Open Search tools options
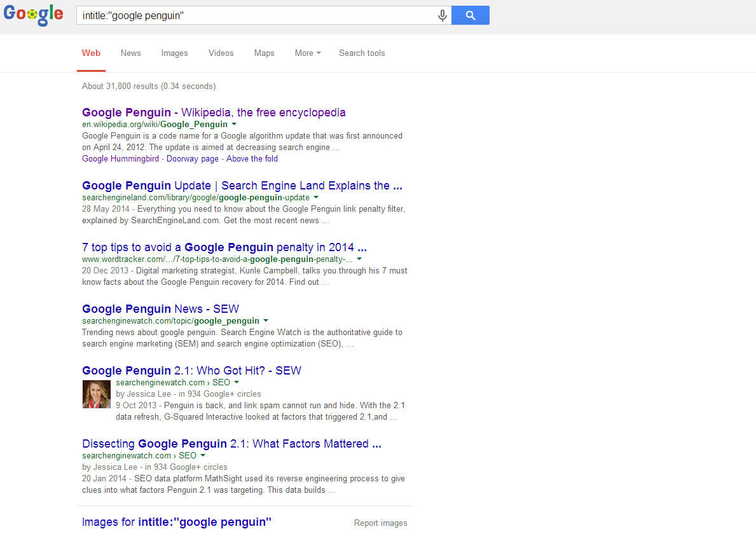This screenshot has width=756, height=543. (362, 53)
